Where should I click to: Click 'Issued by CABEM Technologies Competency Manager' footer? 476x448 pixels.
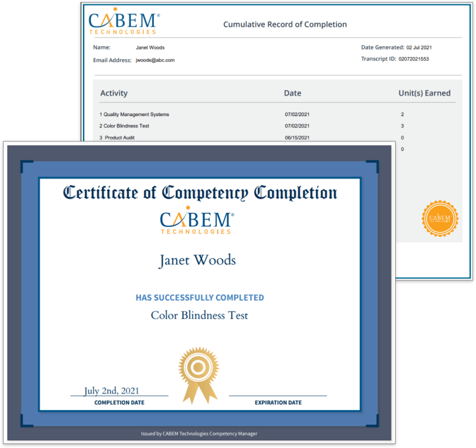click(x=199, y=434)
